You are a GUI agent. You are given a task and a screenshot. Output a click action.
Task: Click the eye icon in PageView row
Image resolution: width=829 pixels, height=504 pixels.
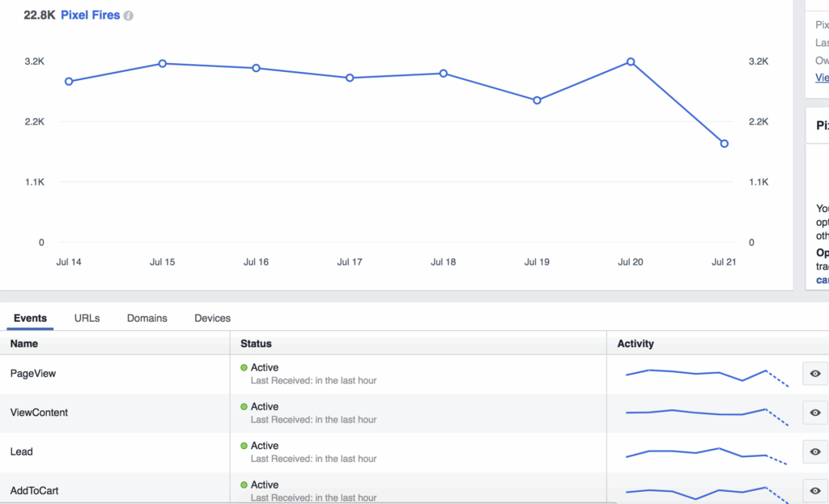click(x=815, y=374)
